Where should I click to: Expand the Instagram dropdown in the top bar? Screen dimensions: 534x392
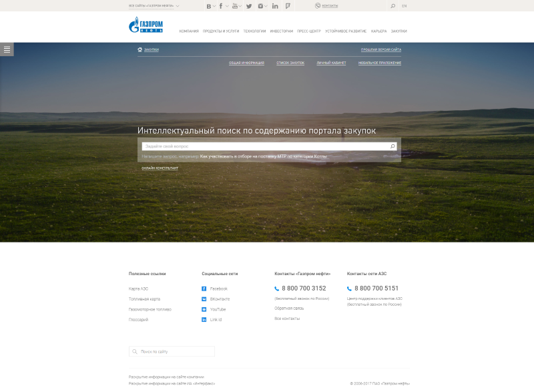tap(263, 5)
